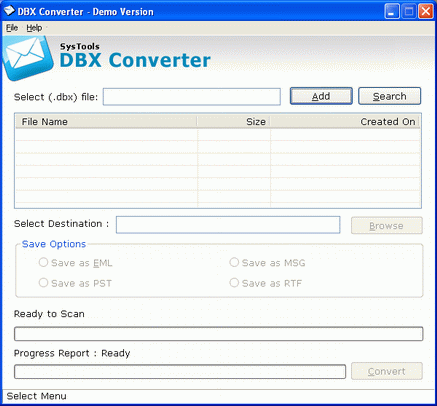Click the 'Select Menu' status bar text
Viewport: 437px width, 406px height.
[36, 396]
